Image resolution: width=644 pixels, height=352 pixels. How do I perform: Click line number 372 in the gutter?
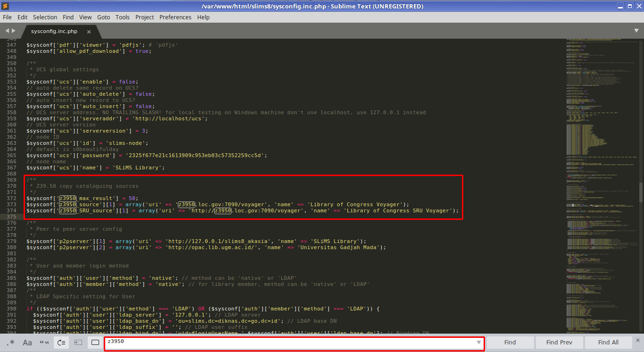click(11, 198)
